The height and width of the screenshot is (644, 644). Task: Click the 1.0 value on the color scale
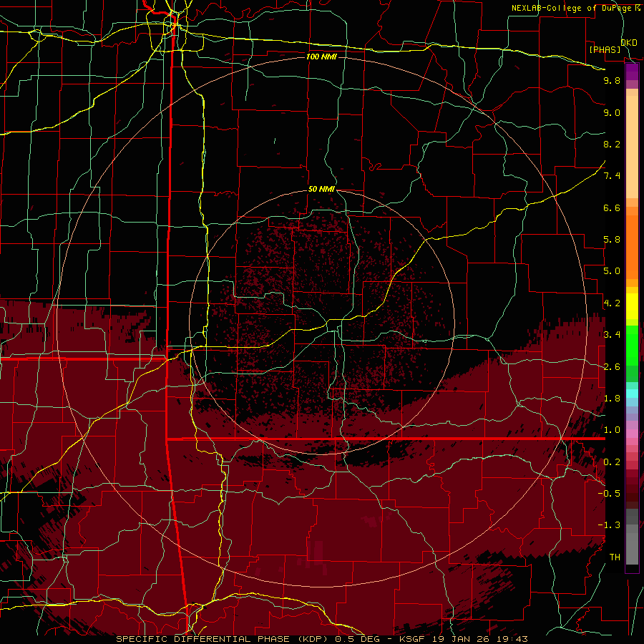point(612,430)
